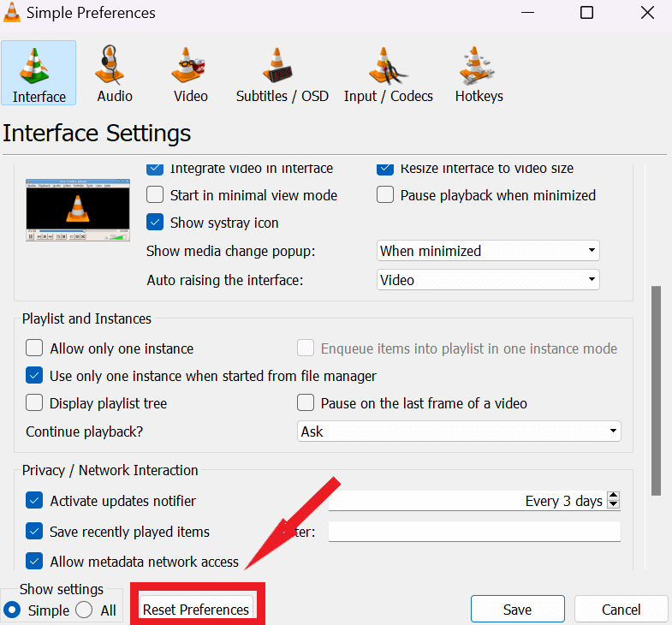
Task: Open the Continue playback dropdown
Action: 459,432
